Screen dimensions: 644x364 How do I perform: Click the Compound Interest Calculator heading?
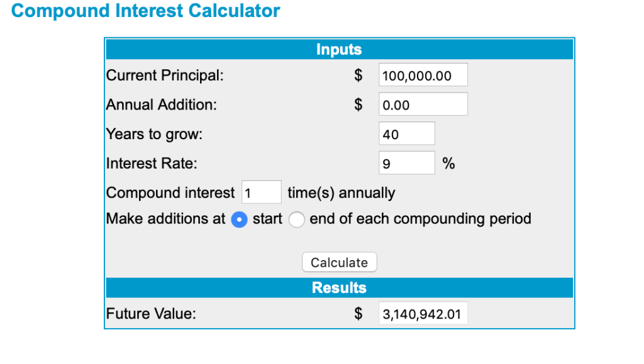tap(146, 11)
